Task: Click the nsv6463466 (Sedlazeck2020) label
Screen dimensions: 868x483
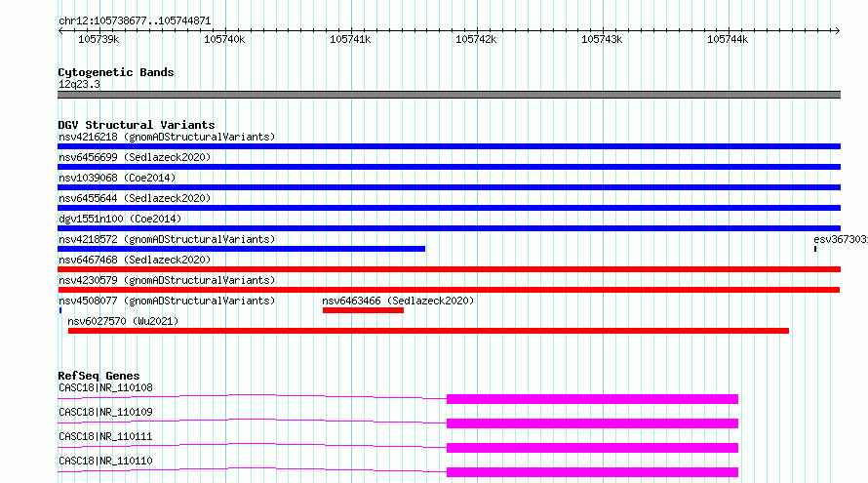Action: [398, 301]
